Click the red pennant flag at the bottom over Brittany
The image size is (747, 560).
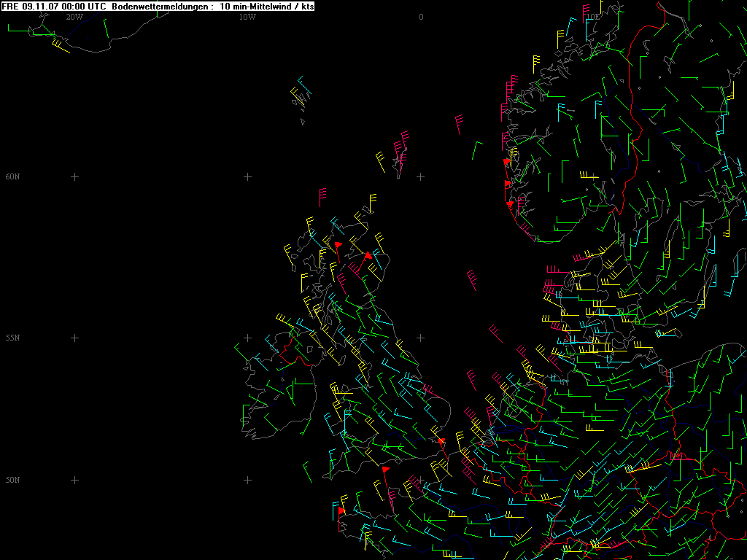coord(341,511)
